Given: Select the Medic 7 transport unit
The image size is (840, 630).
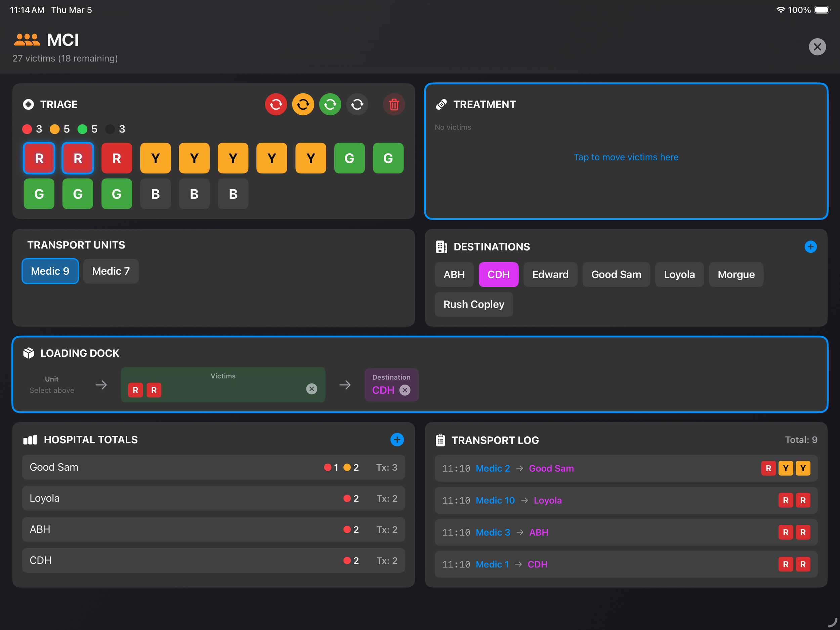Looking at the screenshot, I should tap(111, 271).
